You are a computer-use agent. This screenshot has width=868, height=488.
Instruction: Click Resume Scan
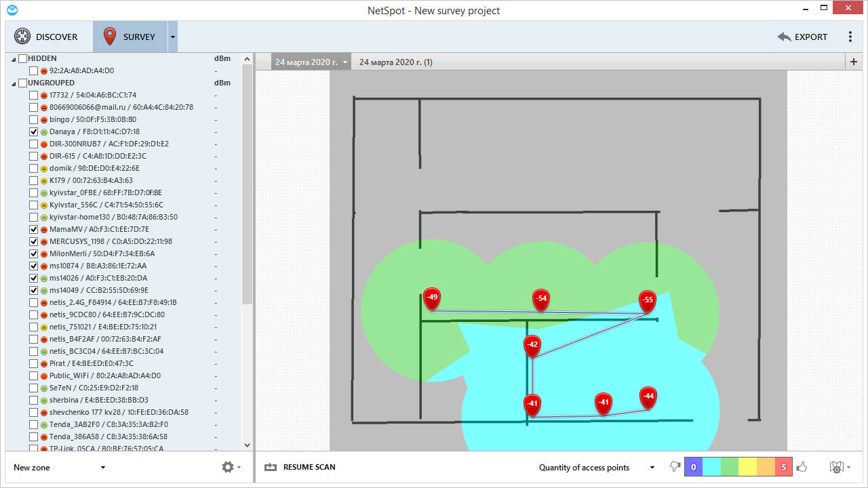tap(300, 467)
